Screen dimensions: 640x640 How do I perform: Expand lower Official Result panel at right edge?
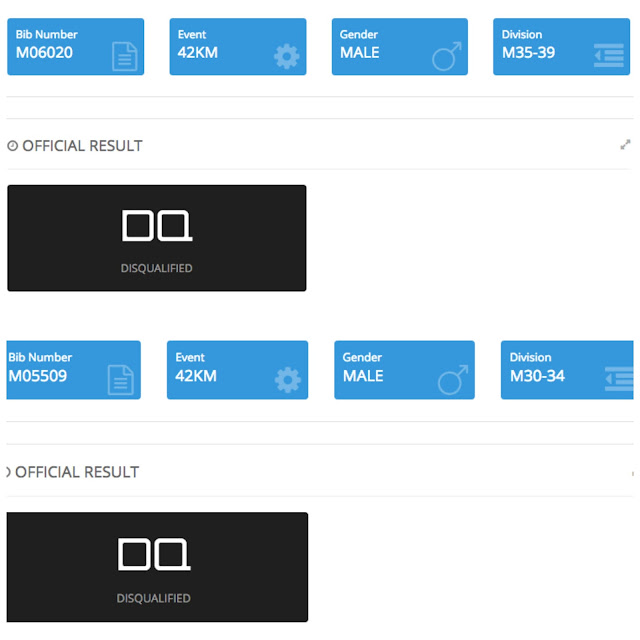633,472
